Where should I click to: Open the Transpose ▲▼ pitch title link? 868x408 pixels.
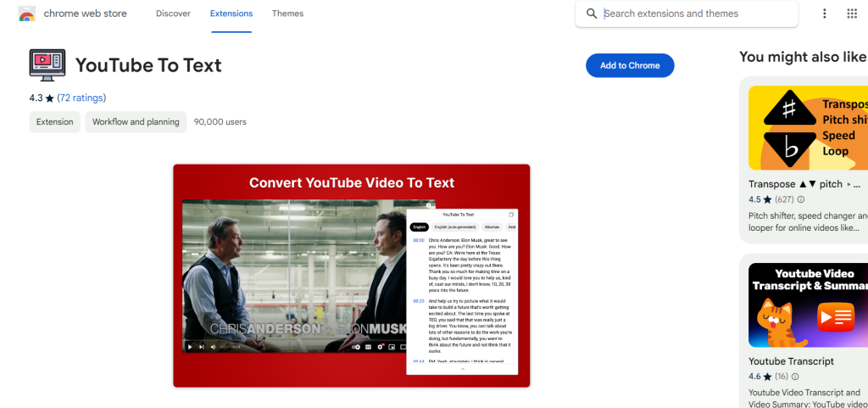click(x=804, y=184)
